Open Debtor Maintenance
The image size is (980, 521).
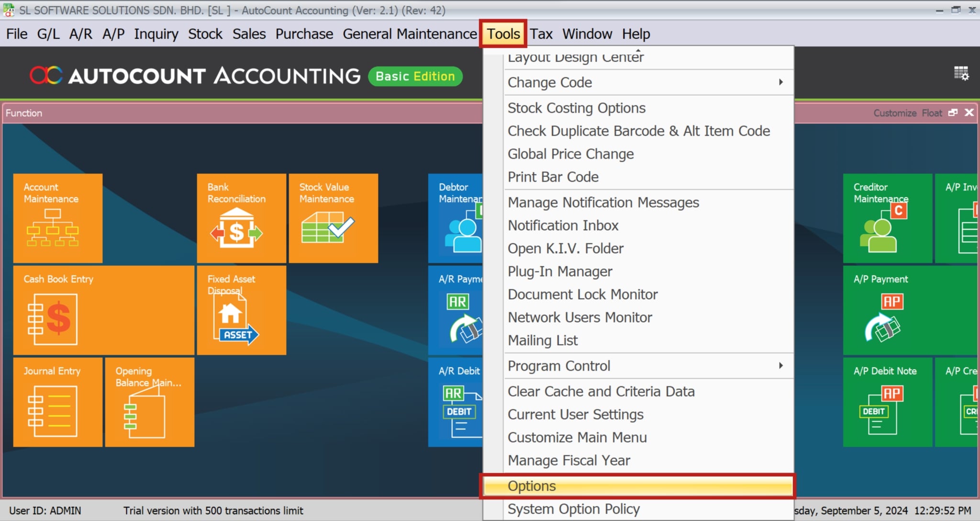coord(455,218)
